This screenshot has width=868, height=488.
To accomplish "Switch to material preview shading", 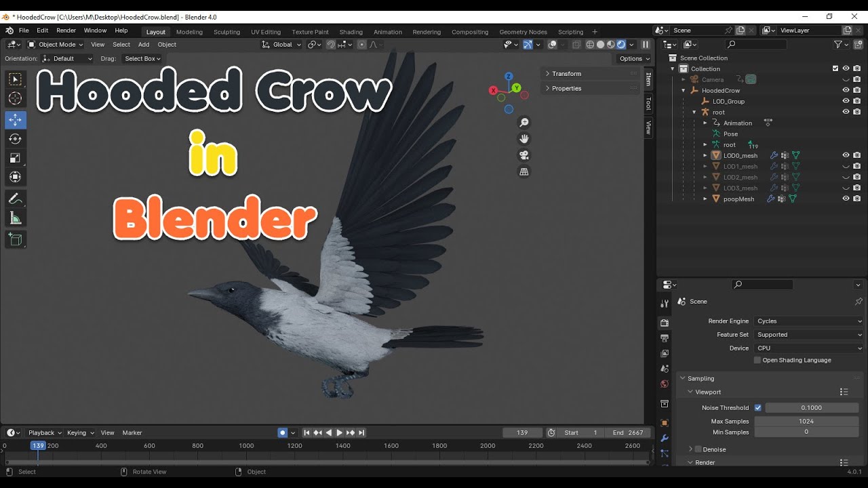I will click(x=610, y=45).
